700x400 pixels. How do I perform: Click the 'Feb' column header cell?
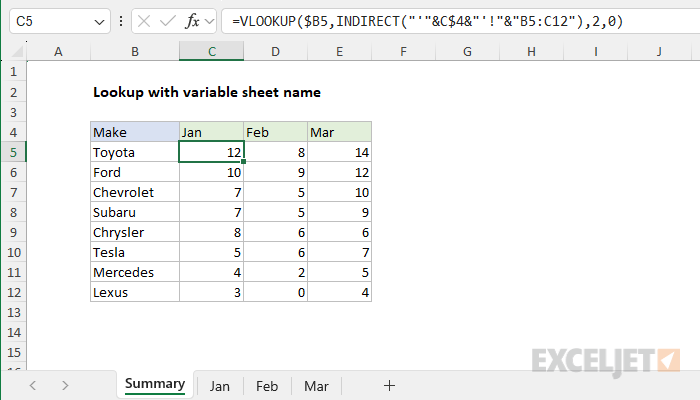[275, 132]
